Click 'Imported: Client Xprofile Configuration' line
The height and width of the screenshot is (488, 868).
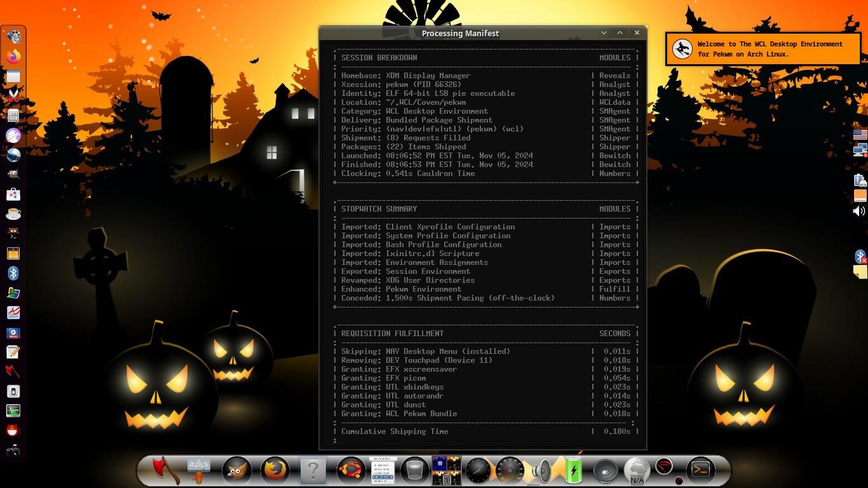[428, 227]
